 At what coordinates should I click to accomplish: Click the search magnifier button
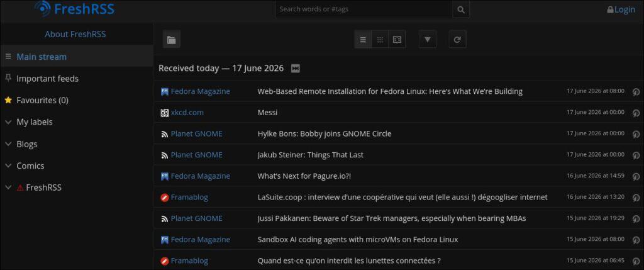[x=461, y=9]
